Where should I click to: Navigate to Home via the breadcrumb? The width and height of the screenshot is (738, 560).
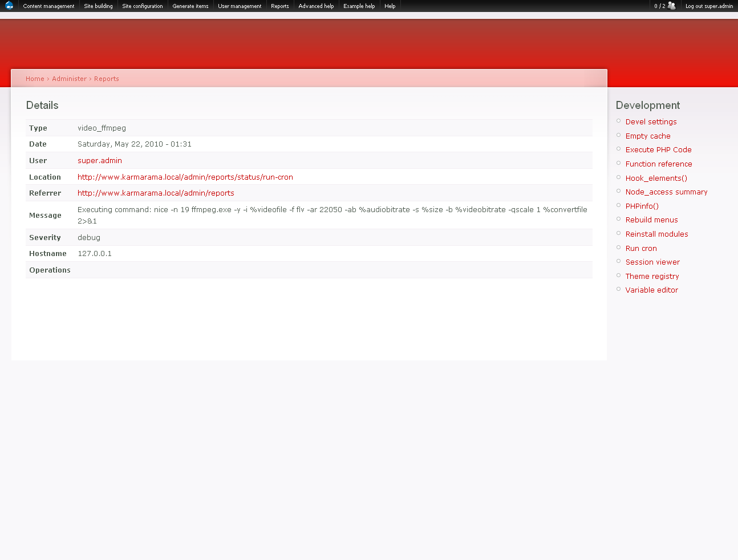coord(35,79)
